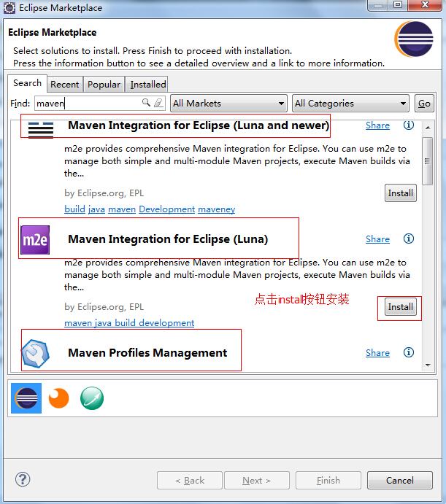The width and height of the screenshot is (446, 504).
Task: Switch to the Search tab
Action: (27, 83)
